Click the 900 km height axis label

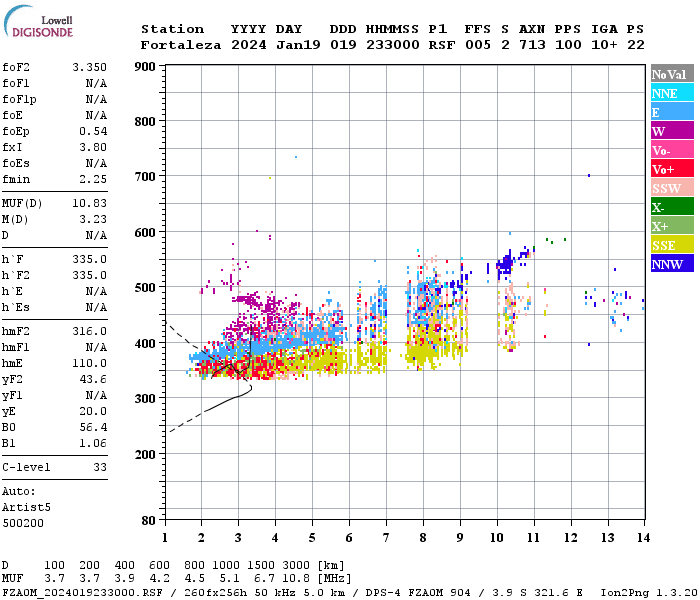pos(145,67)
